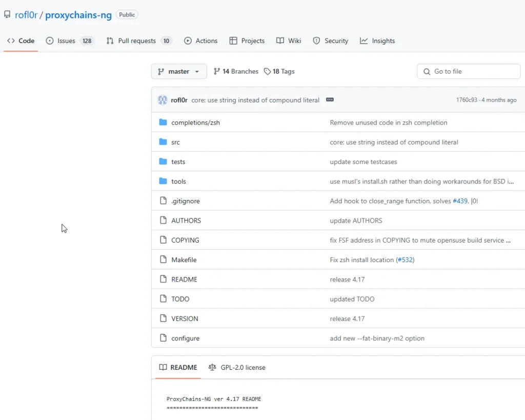Open the README file in file list
Image resolution: width=525 pixels, height=420 pixels.
(184, 279)
